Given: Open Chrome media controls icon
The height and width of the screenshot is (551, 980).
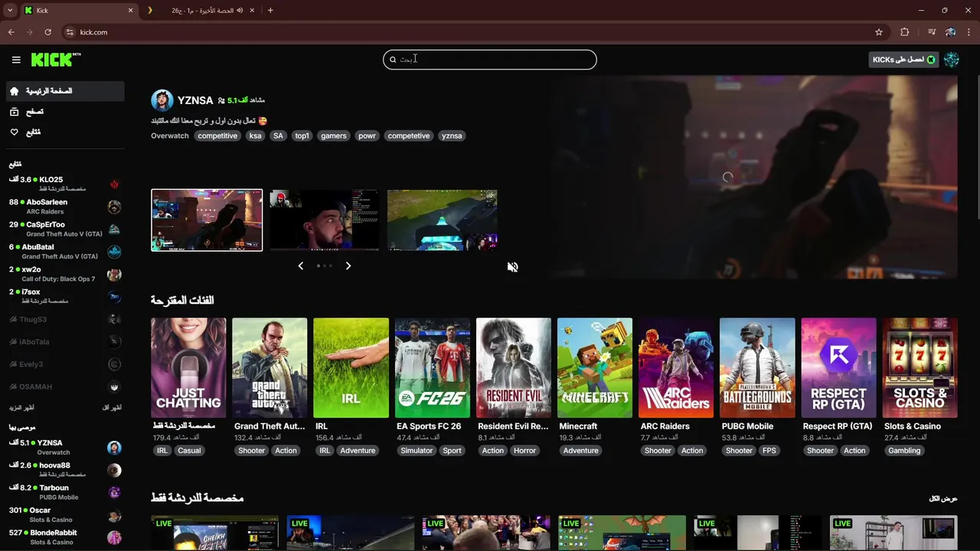Looking at the screenshot, I should point(932,32).
